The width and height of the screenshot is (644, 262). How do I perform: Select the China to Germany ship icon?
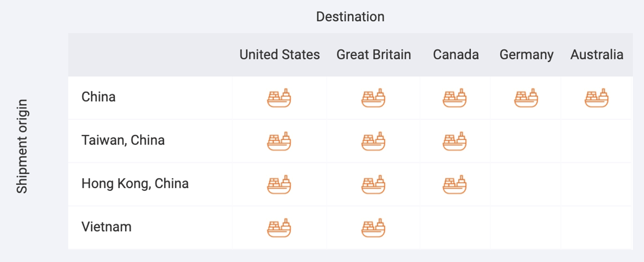pyautogui.click(x=526, y=98)
